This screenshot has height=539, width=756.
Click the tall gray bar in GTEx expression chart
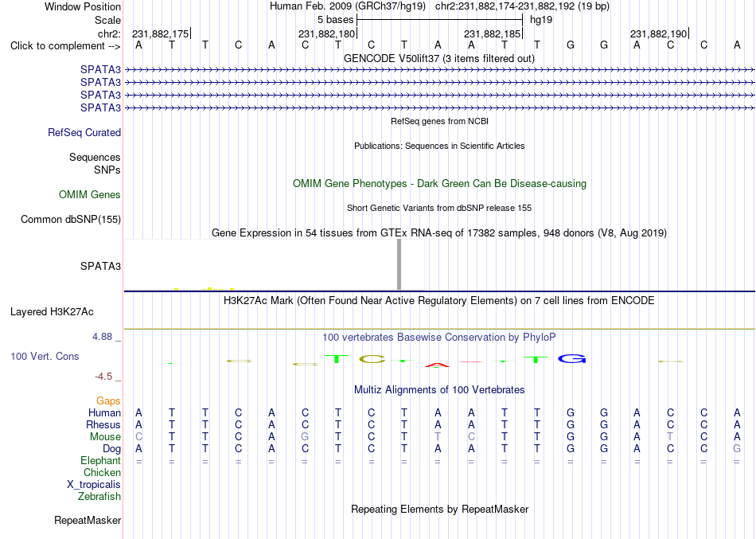pyautogui.click(x=399, y=264)
